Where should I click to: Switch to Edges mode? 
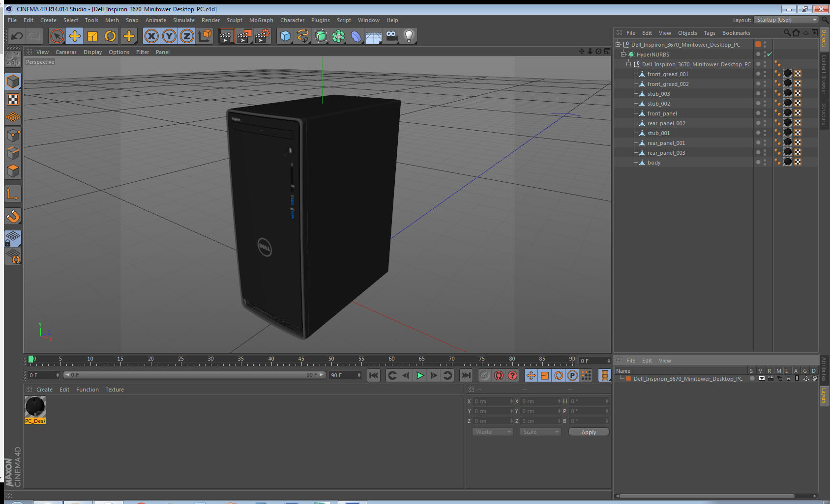click(13, 153)
